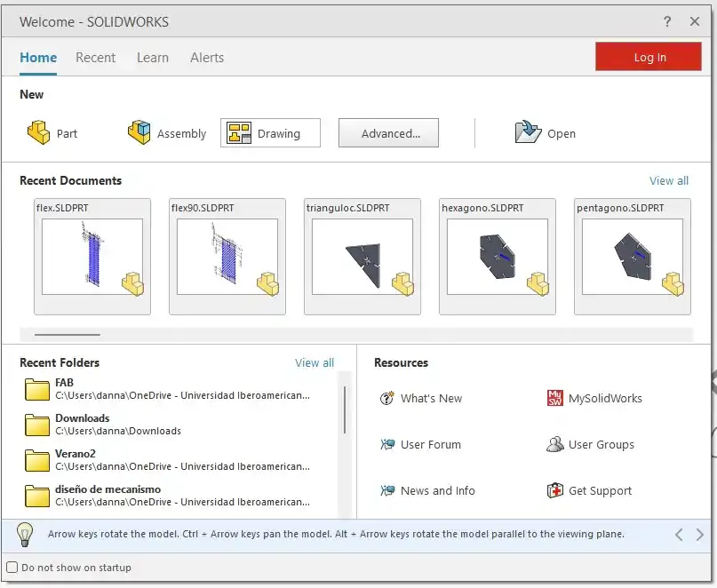Click the flex90.SLDPRT file name text
Image resolution: width=717 pixels, height=588 pixels.
203,208
